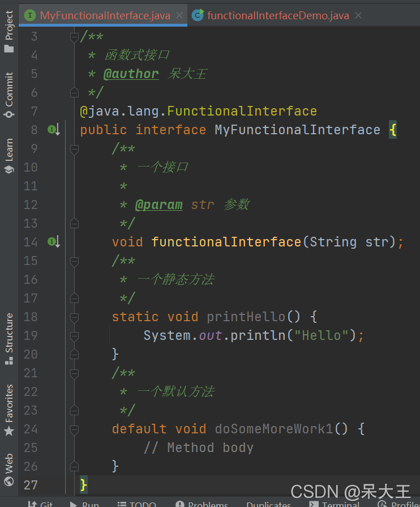Close the MyFunctionalInterface.java tab
The image size is (420, 507).
pos(179,15)
